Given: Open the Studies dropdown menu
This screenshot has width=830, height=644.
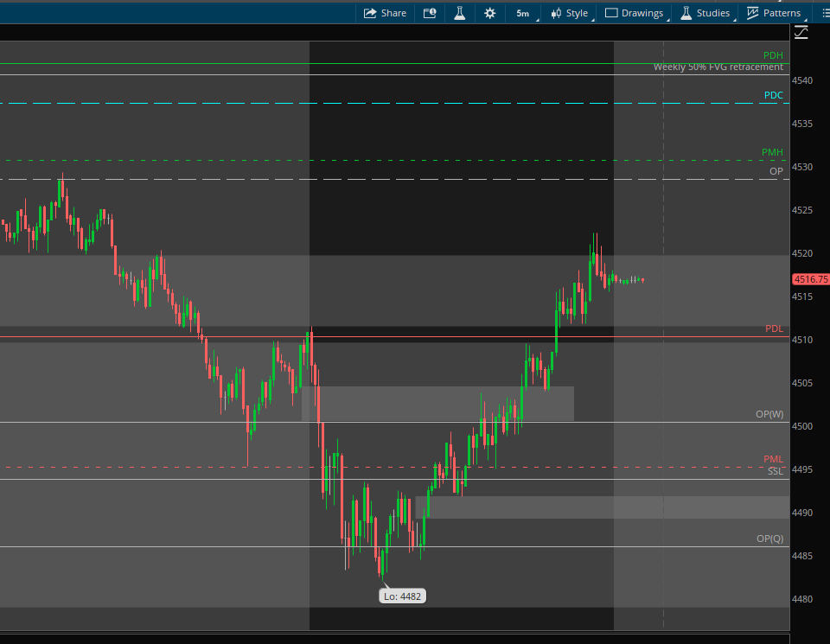Looking at the screenshot, I should [705, 13].
